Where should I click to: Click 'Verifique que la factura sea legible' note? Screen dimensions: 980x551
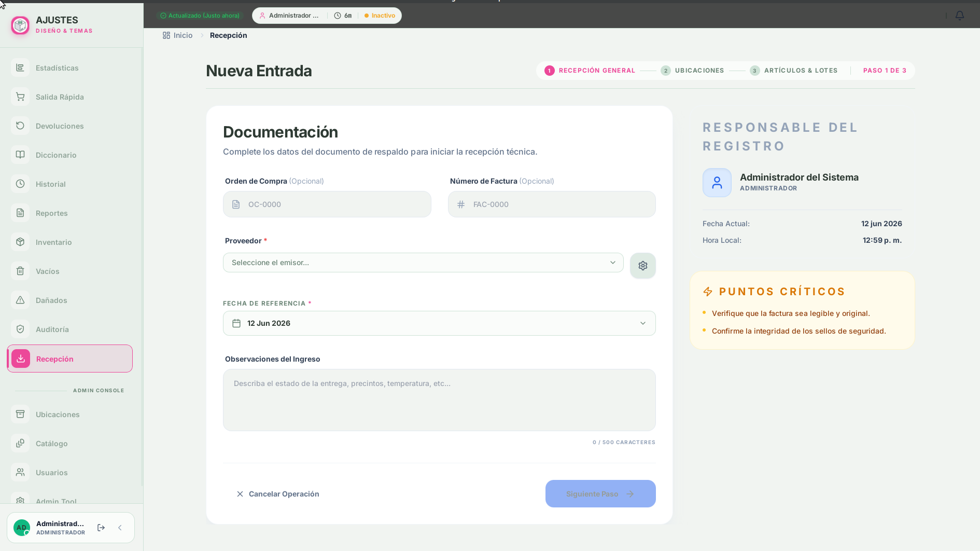[x=791, y=313]
